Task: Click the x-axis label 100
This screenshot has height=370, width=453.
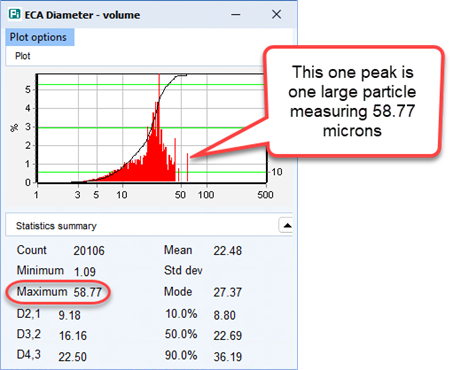Action: (x=206, y=195)
